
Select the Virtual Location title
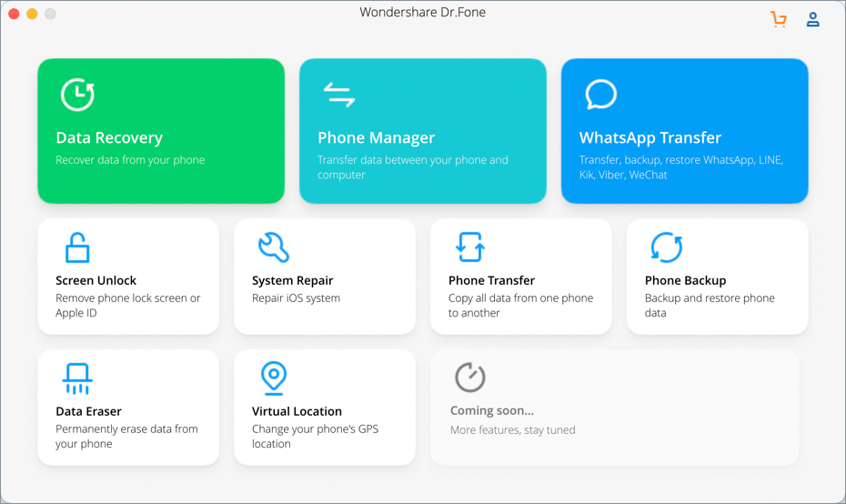pyautogui.click(x=297, y=412)
